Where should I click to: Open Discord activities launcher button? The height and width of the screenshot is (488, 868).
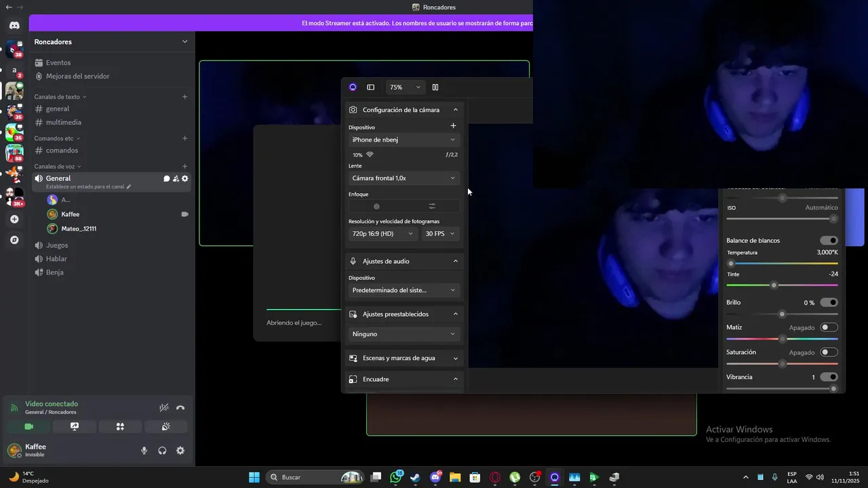[120, 426]
